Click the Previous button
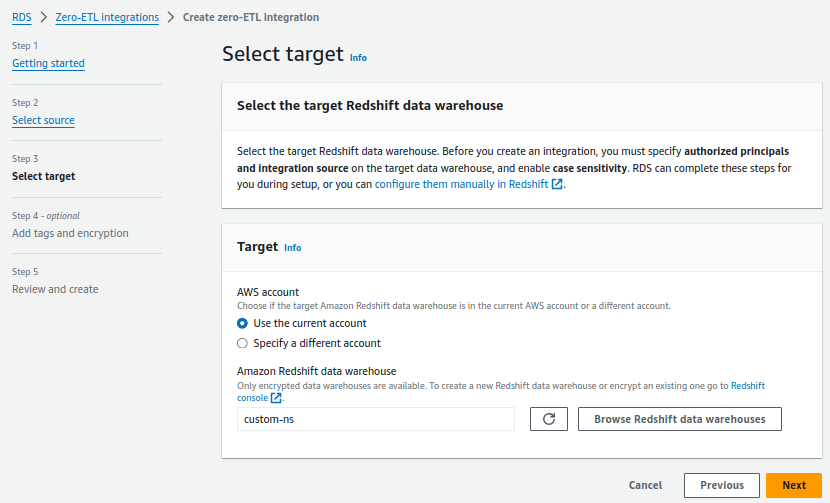The height and width of the screenshot is (503, 830). point(721,485)
